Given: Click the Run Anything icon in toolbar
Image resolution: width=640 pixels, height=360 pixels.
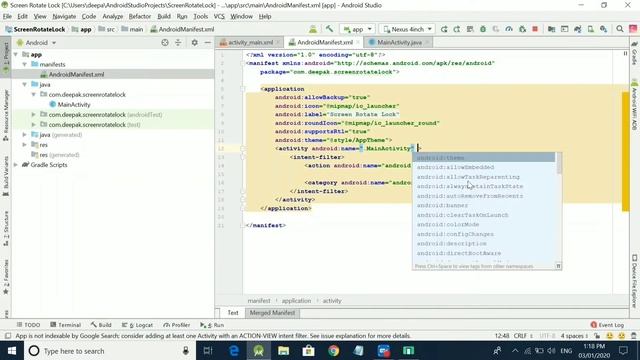Looking at the screenshot, I should pos(564,29).
